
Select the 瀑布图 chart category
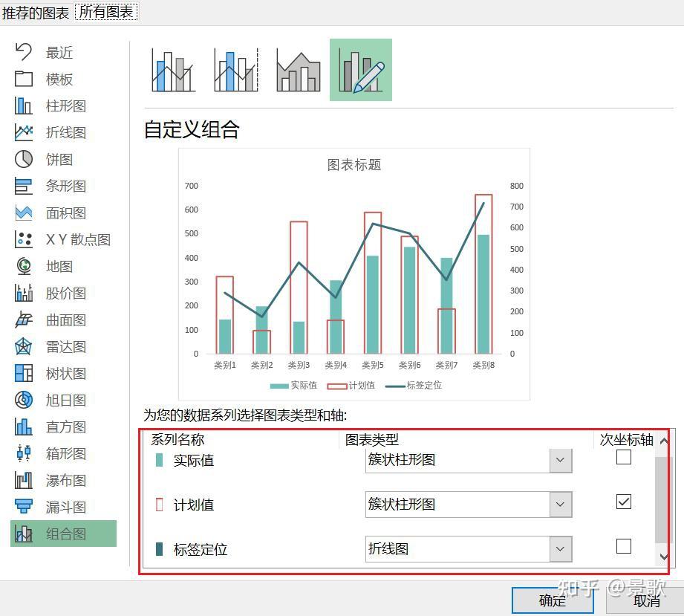65,480
